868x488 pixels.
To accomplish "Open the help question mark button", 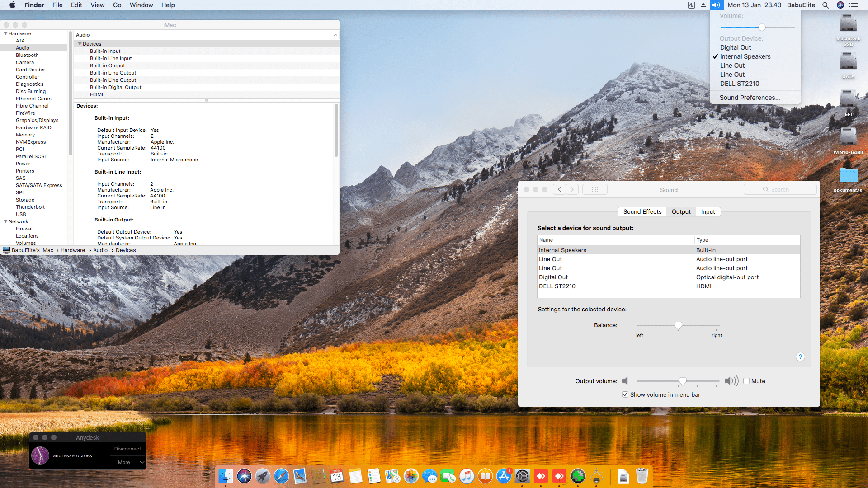I will [800, 357].
